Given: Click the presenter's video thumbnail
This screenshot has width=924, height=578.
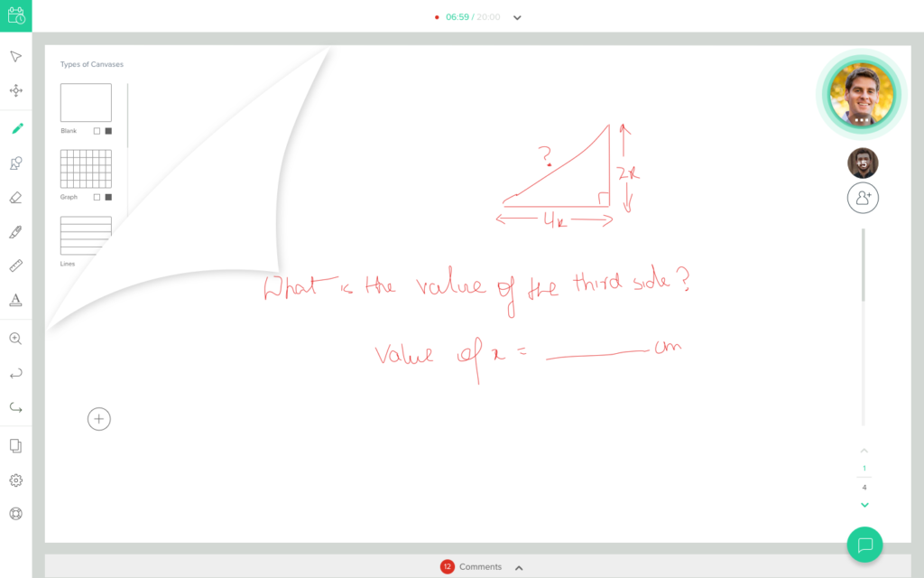Looking at the screenshot, I should [862, 94].
